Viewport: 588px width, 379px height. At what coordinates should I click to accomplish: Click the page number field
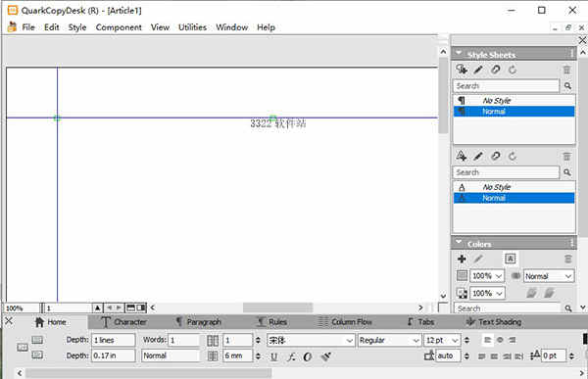coord(68,308)
